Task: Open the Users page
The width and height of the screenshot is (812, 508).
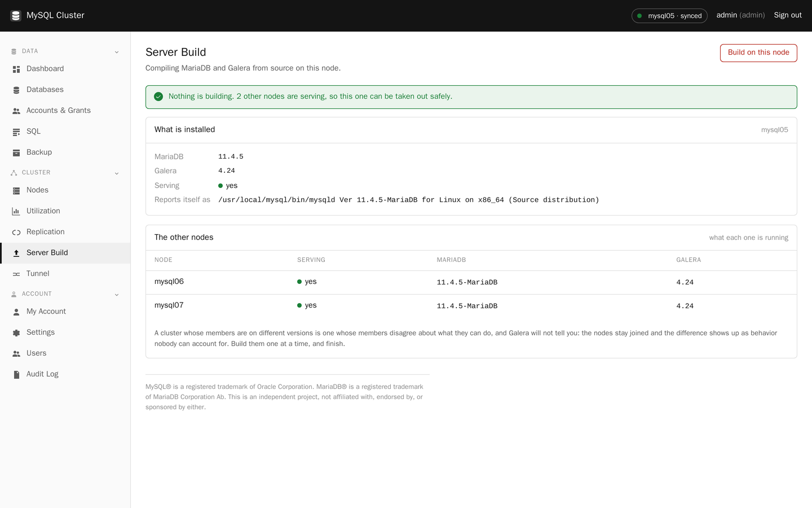Action: pos(65,353)
